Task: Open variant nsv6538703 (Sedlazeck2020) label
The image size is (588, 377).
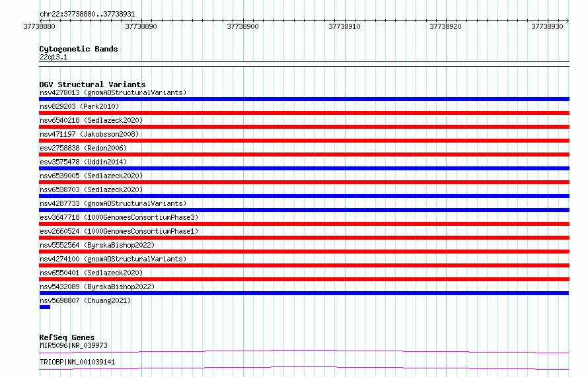Action: [x=91, y=189]
